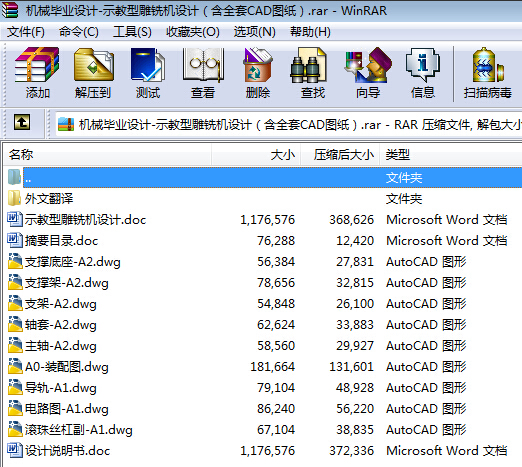Select file name 电路图-A1.dwg
The height and width of the screenshot is (467, 522).
pos(66,409)
